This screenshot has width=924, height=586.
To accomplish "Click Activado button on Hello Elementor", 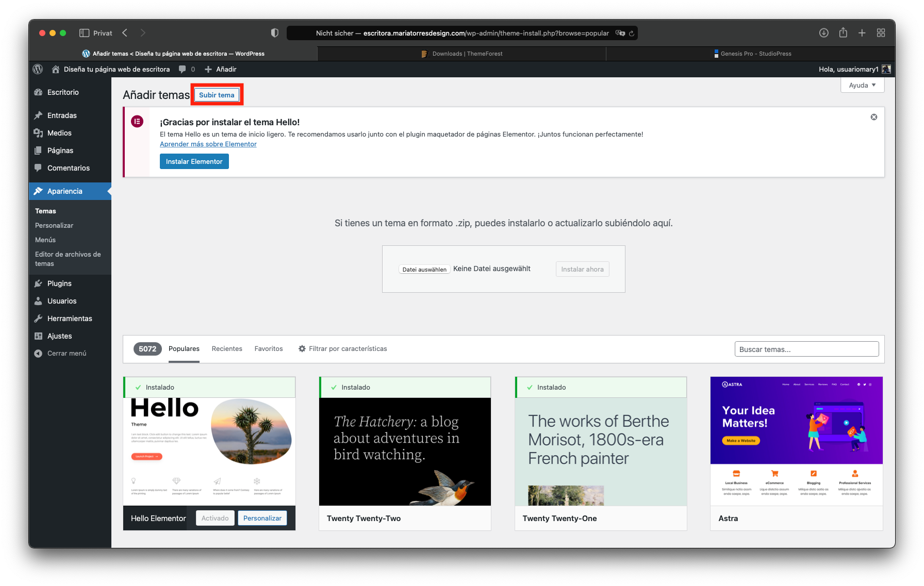I will [215, 518].
